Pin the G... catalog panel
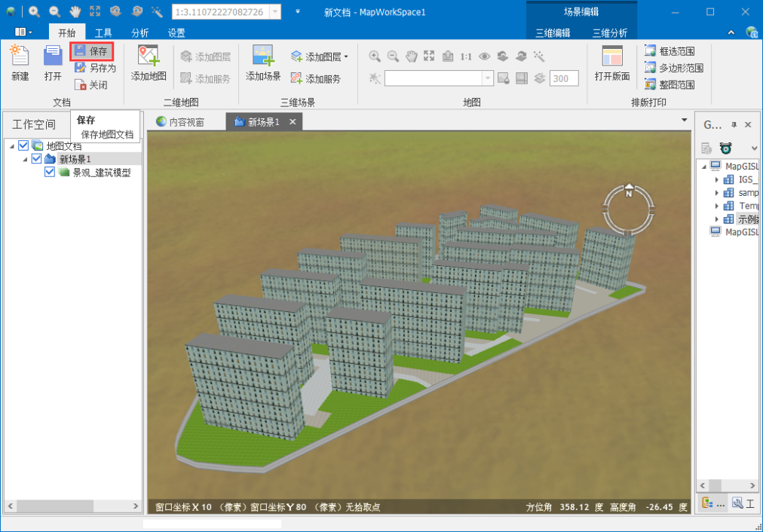 [x=734, y=125]
